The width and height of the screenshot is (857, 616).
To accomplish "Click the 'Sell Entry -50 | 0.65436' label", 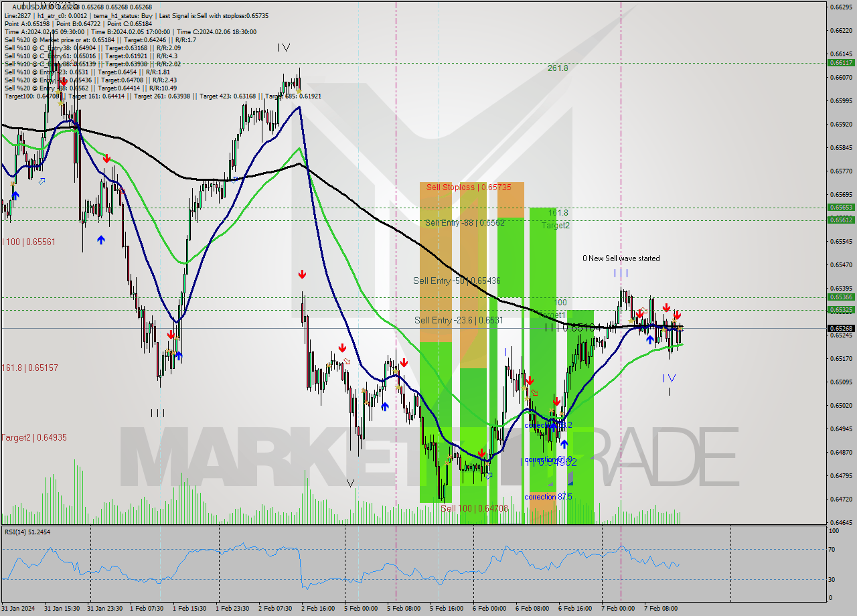I will (457, 281).
